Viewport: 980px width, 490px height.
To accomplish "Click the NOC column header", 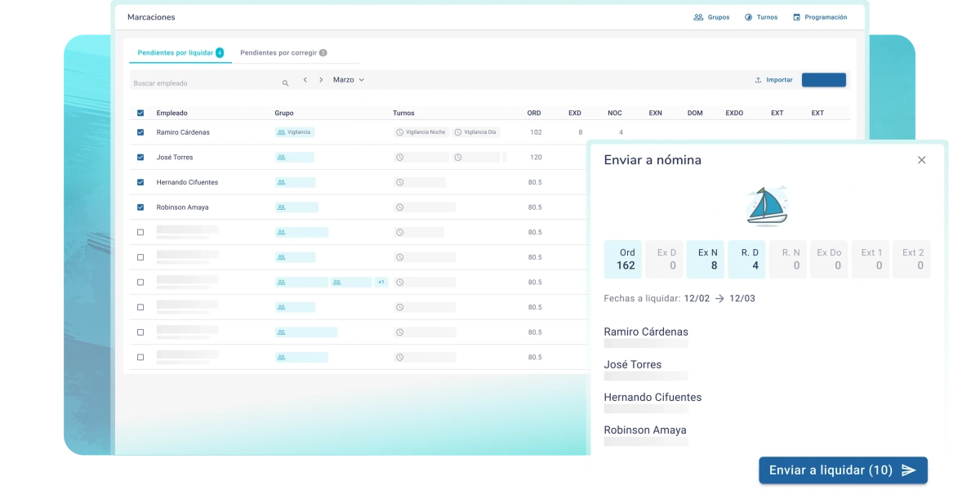I will [615, 114].
